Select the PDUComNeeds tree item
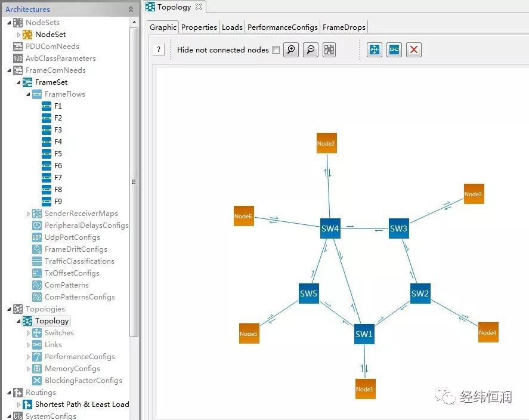This screenshot has width=529, height=420. pos(52,47)
